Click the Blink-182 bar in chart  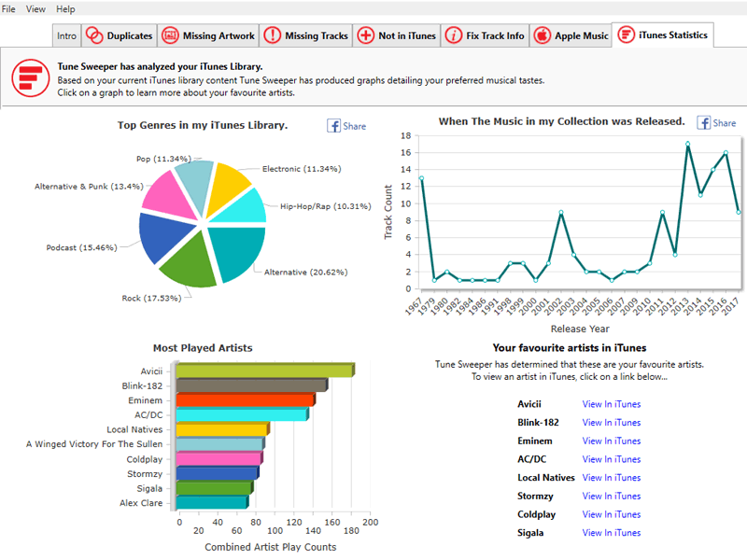(251, 385)
